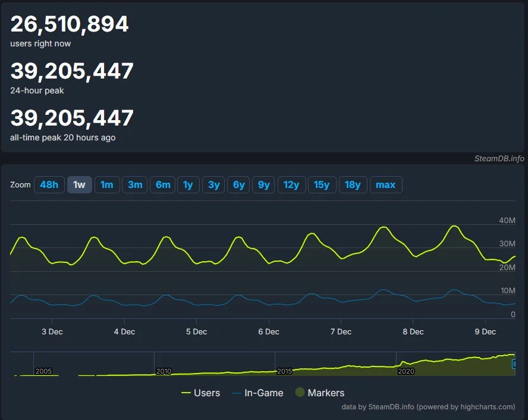Click the active 1w zoom tab
The height and width of the screenshot is (420, 528).
(79, 184)
